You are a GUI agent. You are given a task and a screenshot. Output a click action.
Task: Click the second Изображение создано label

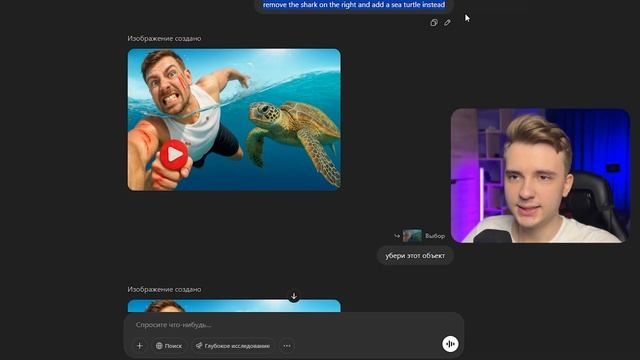tap(164, 289)
